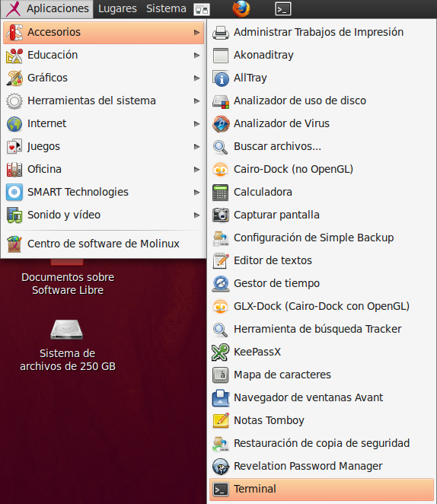Click the SMART Technologies disc icon
The image size is (437, 504).
point(14,192)
